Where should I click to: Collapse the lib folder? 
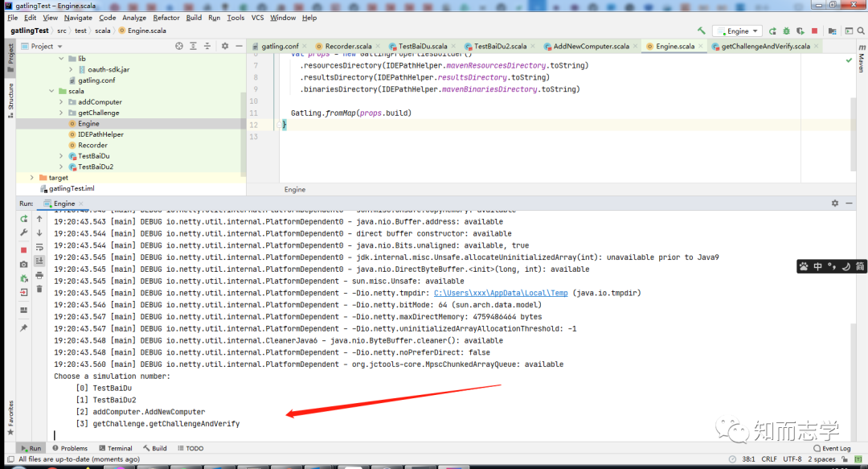(x=61, y=58)
